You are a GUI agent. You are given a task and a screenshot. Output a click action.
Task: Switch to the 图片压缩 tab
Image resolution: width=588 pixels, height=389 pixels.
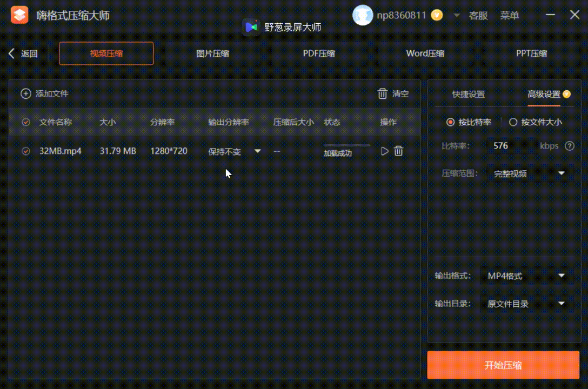tap(212, 53)
